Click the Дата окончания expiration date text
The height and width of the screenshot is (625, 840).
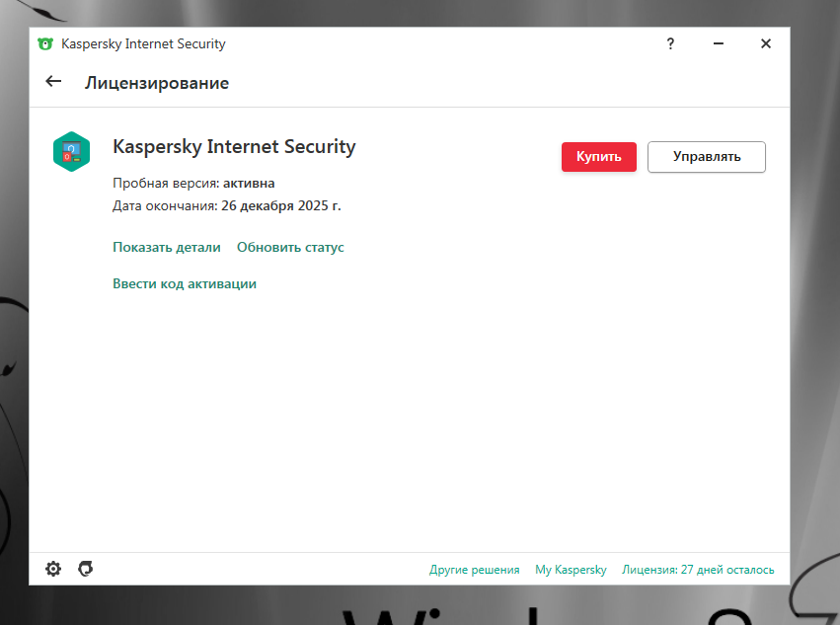(x=226, y=205)
